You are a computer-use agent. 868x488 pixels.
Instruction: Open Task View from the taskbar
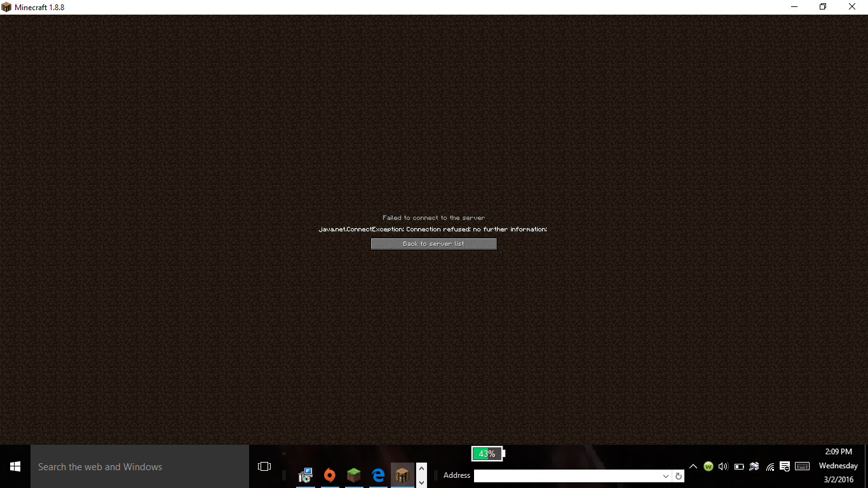tap(264, 466)
